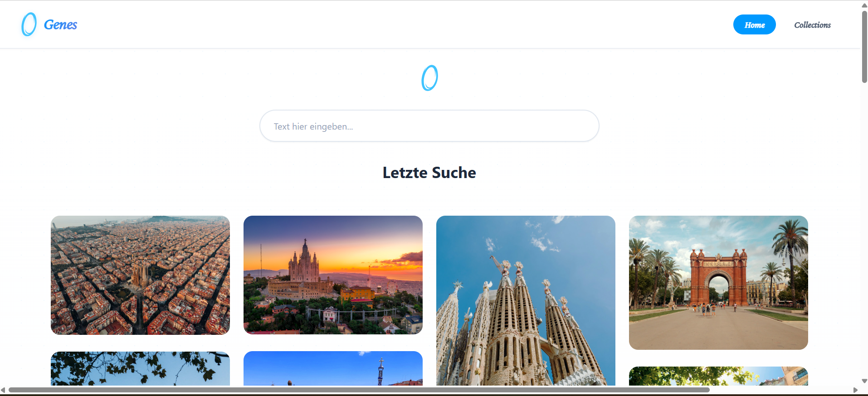Open the tree branches against sky photo
The width and height of the screenshot is (868, 396).
coord(140,368)
